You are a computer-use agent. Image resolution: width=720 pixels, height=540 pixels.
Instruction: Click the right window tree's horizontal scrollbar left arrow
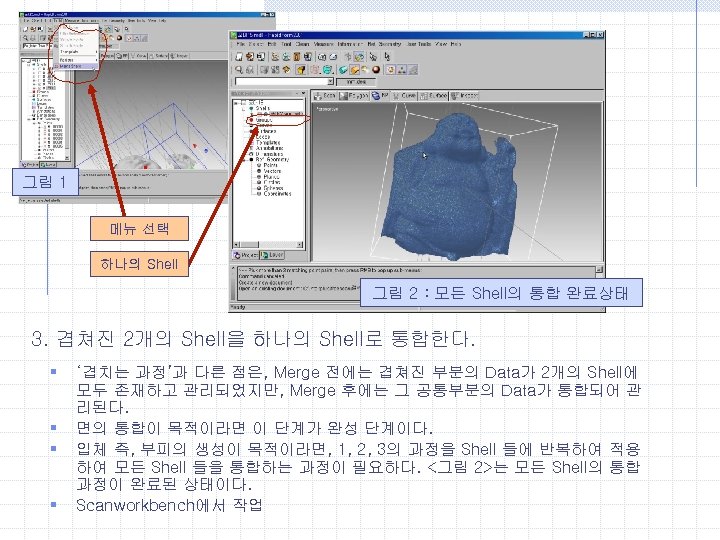pos(236,244)
